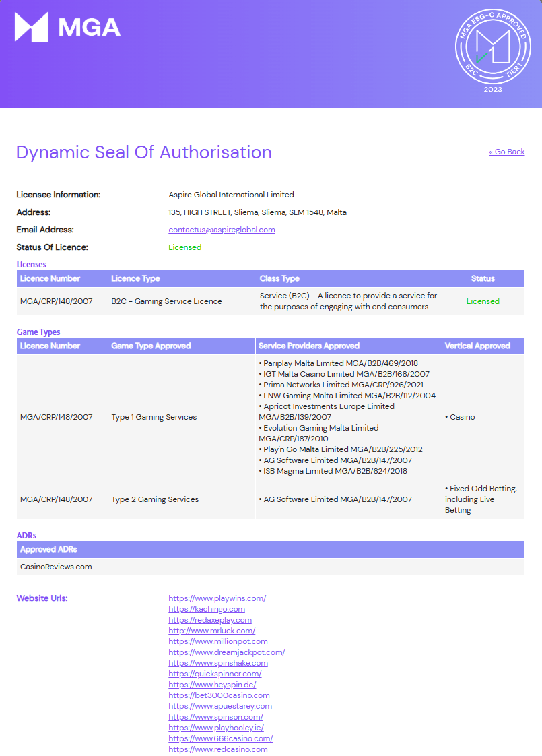Open the redaxeplay.com URL
Screen dimensions: 542x756
click(210, 619)
